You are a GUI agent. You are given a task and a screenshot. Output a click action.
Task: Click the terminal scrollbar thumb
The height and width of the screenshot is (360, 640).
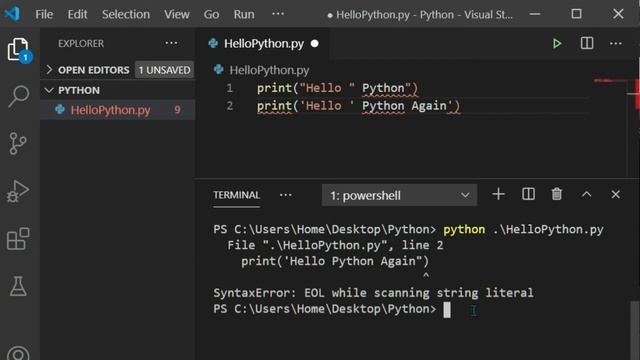pos(634,330)
